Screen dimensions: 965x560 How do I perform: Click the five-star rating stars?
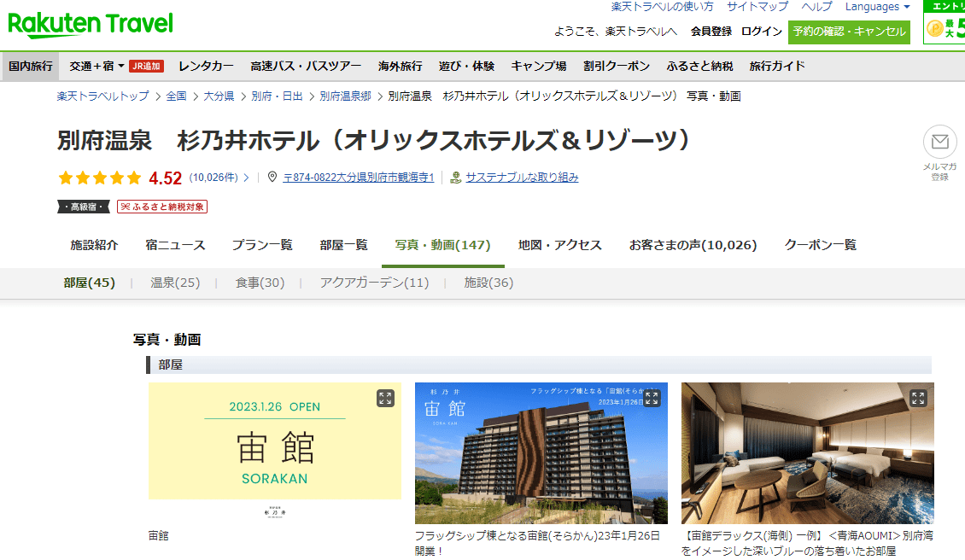click(x=99, y=178)
